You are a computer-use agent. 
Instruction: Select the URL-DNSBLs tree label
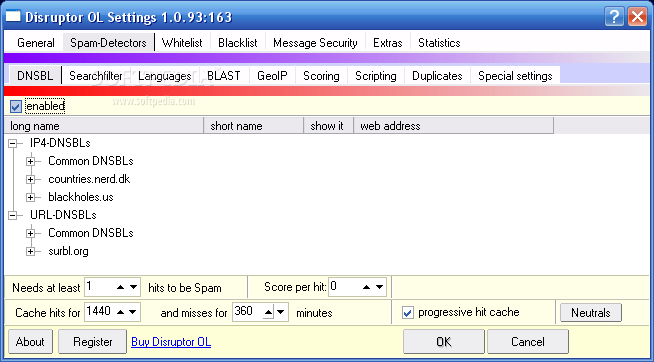[63, 215]
